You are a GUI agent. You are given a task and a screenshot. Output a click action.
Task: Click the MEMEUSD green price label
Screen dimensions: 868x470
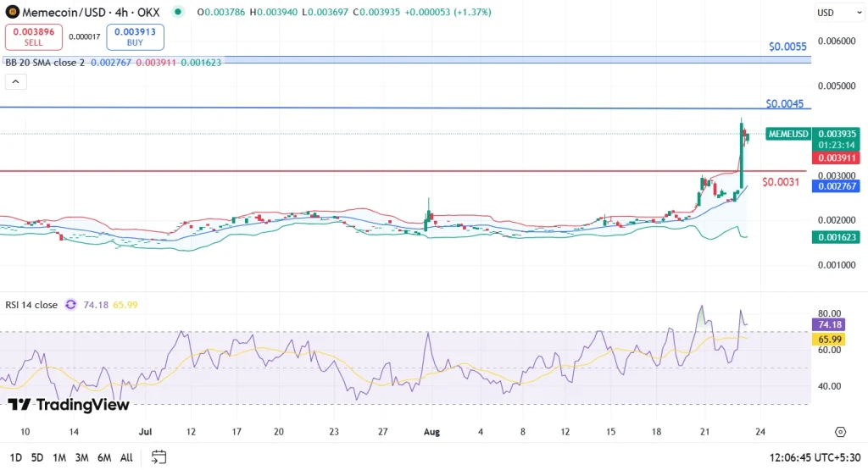[x=787, y=134]
